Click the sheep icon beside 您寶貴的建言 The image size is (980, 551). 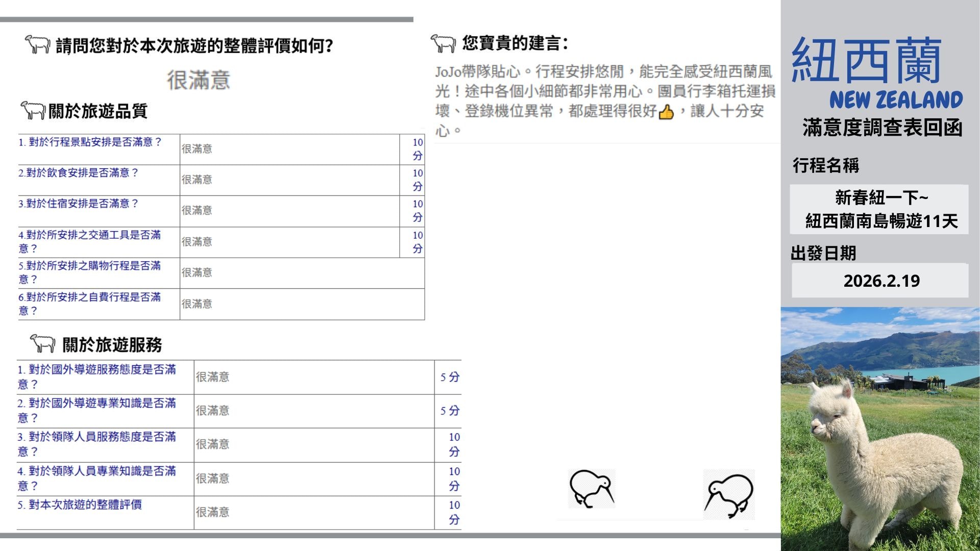pyautogui.click(x=443, y=43)
